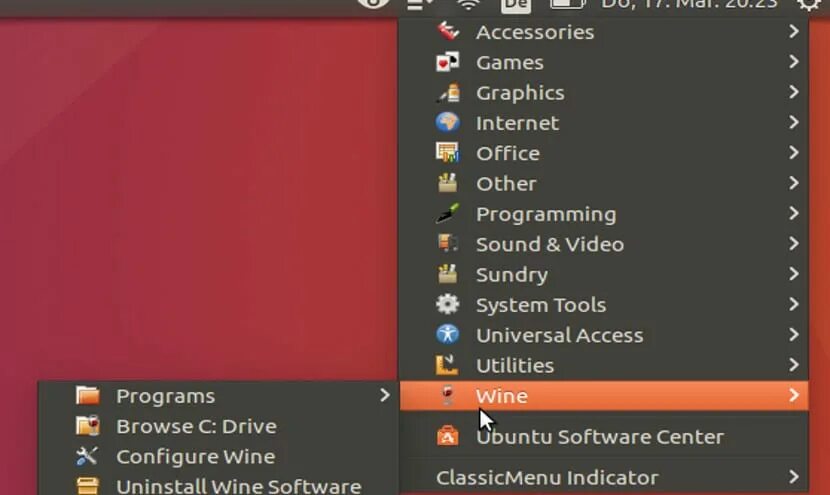Click the Graphics paintbrush icon
Viewport: 830px width, 495px height.
click(447, 93)
